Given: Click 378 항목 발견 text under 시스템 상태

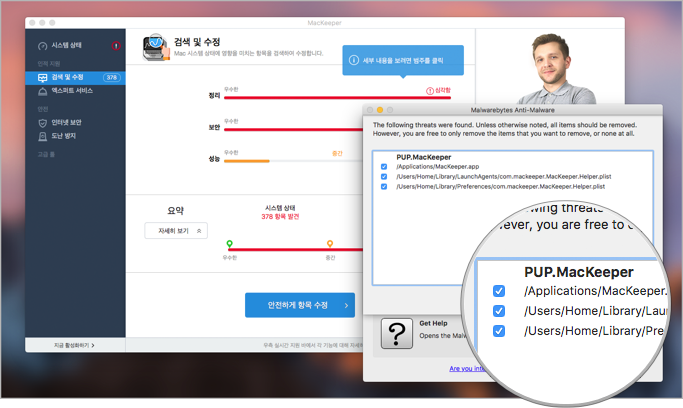Looking at the screenshot, I should pyautogui.click(x=280, y=217).
